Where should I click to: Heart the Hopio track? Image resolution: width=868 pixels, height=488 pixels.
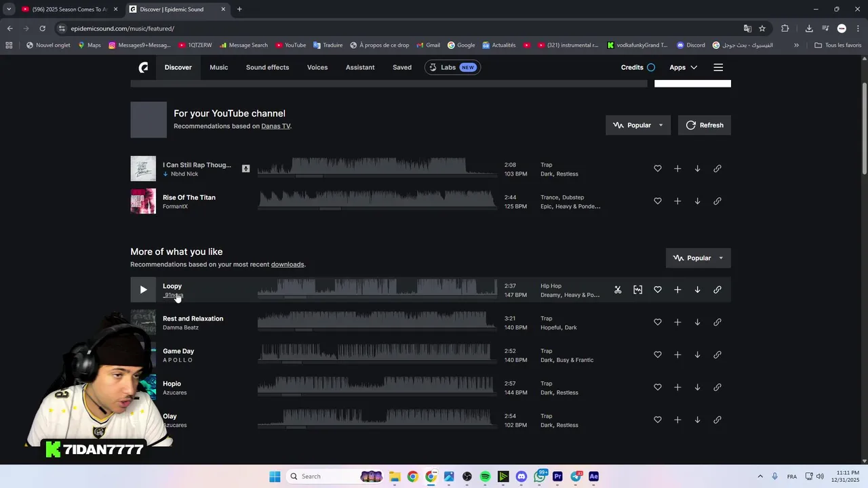click(x=658, y=388)
